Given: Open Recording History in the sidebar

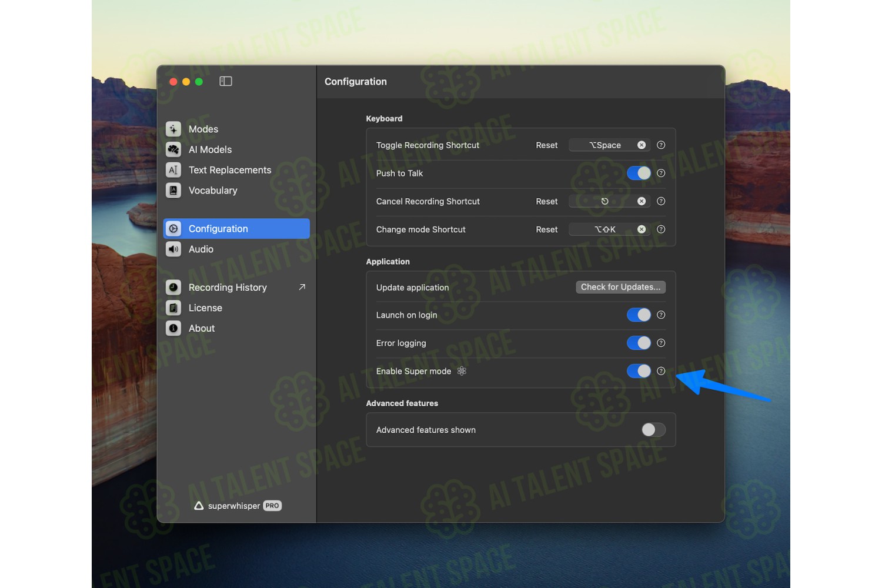Looking at the screenshot, I should tap(236, 288).
